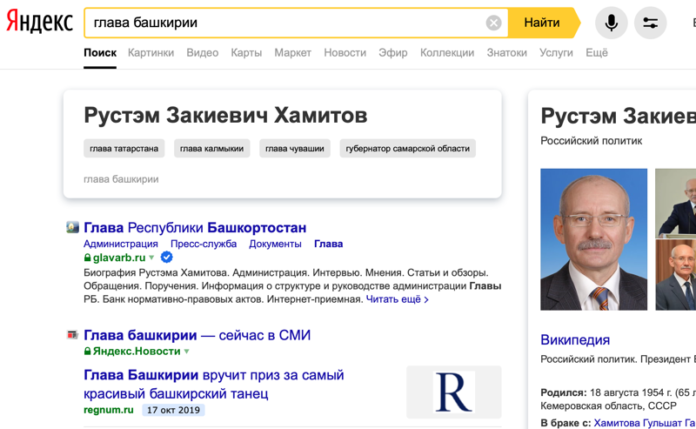Viewport: 696px width, 429px height.
Task: Open the Коллекции tab
Action: 447,53
